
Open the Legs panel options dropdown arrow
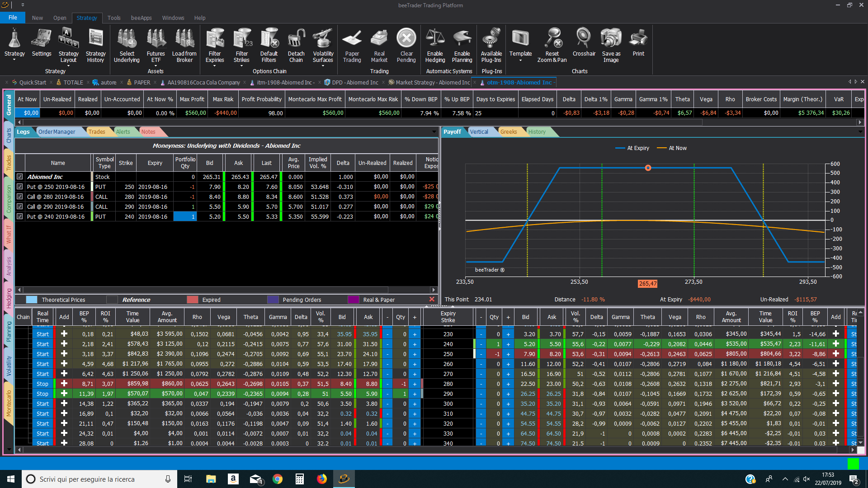tap(434, 132)
